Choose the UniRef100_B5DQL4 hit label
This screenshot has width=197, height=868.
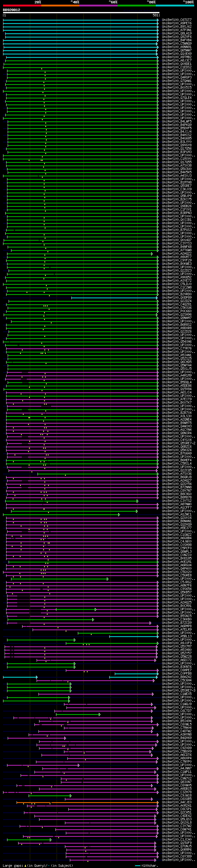tap(176, 382)
